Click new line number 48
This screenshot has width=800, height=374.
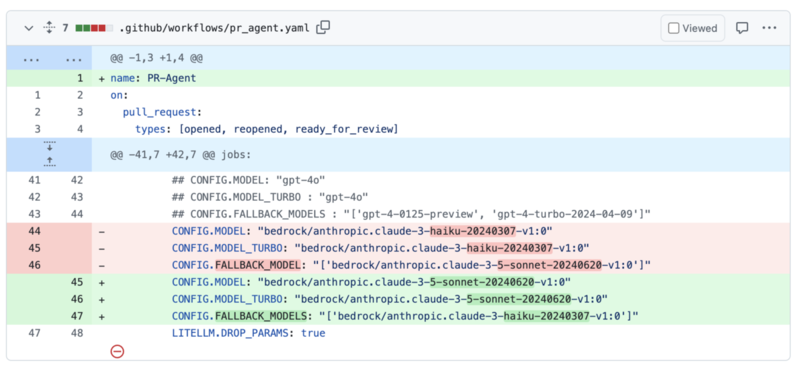(77, 333)
